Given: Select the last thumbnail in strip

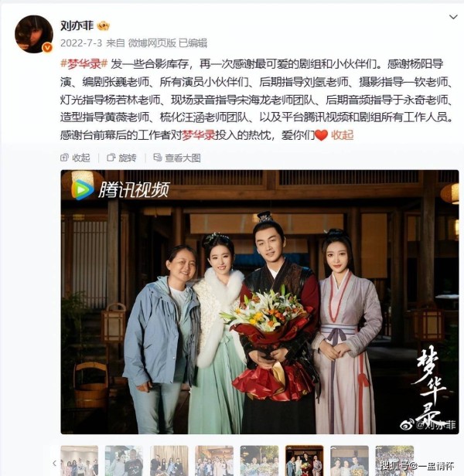Looking at the screenshot, I should coord(394,461).
